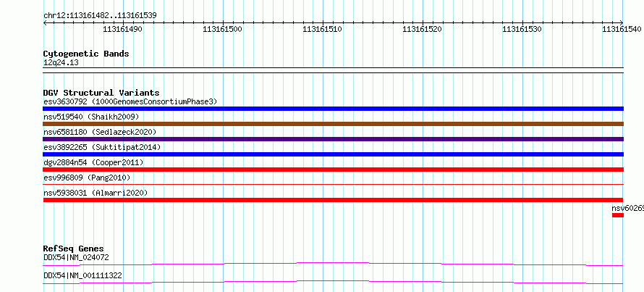Viewport: 644px width, 292px height.
Task: Open variant nsv519540 (Shaikh2009) label
Action: 91,117
